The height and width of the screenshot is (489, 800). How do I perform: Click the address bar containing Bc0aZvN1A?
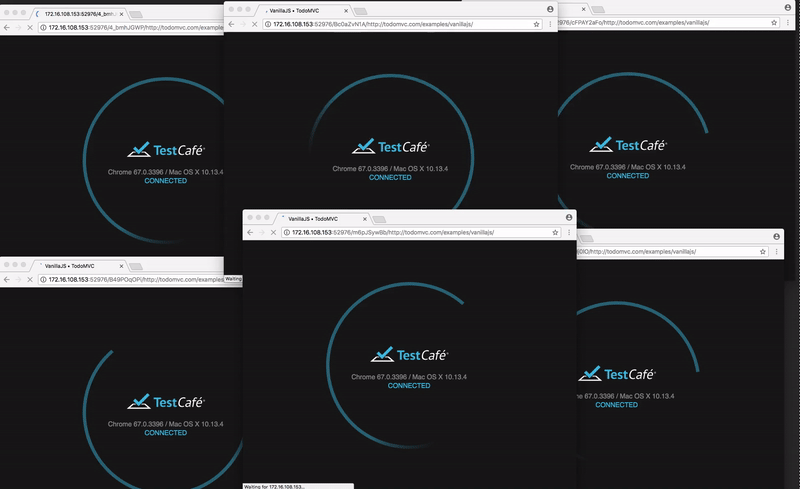pyautogui.click(x=401, y=24)
